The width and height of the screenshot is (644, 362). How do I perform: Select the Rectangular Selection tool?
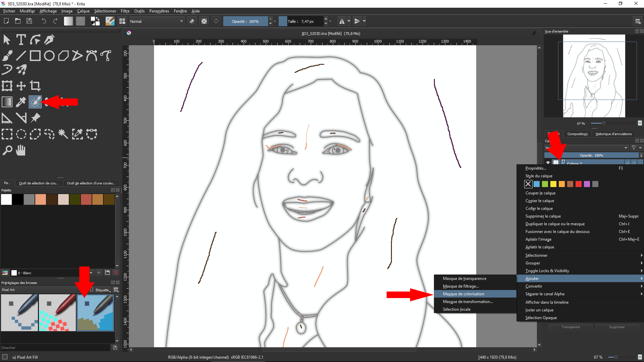tap(7, 134)
